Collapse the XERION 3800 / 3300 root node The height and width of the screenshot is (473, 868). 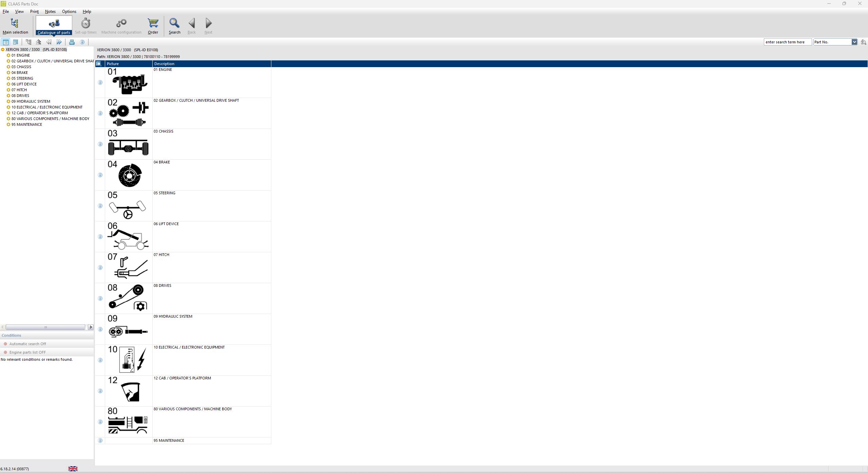pyautogui.click(x=3, y=49)
